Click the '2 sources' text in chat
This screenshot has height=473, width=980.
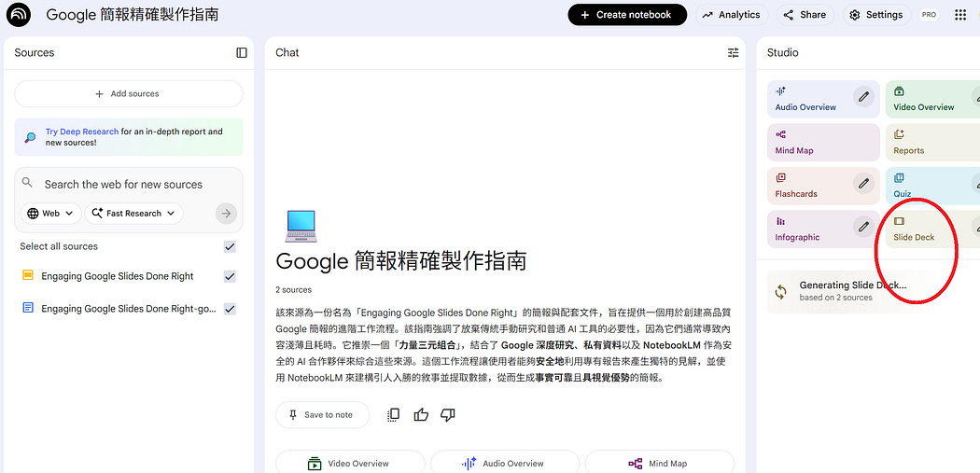293,290
